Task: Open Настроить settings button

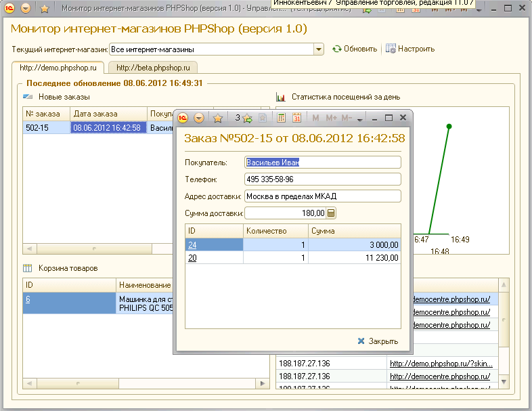Action: click(410, 49)
